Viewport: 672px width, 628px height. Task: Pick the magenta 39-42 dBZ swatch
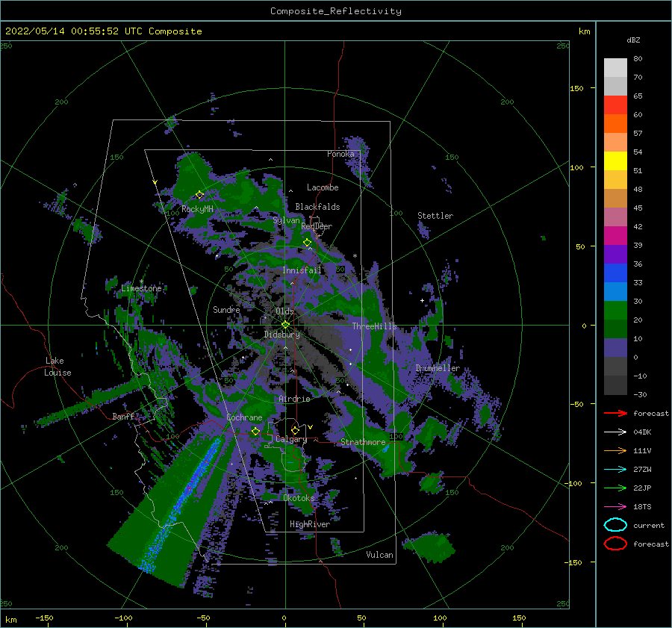(615, 235)
